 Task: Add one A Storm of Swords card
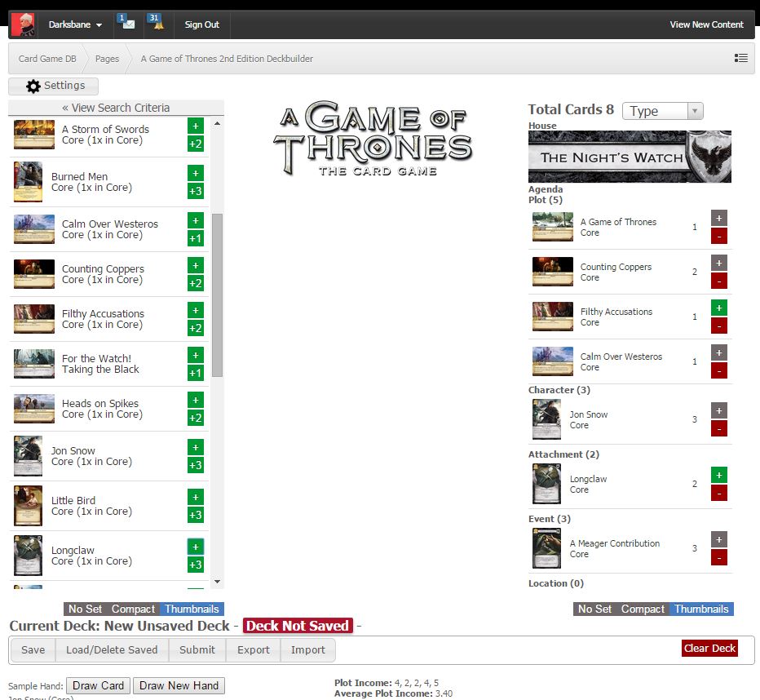pos(196,126)
